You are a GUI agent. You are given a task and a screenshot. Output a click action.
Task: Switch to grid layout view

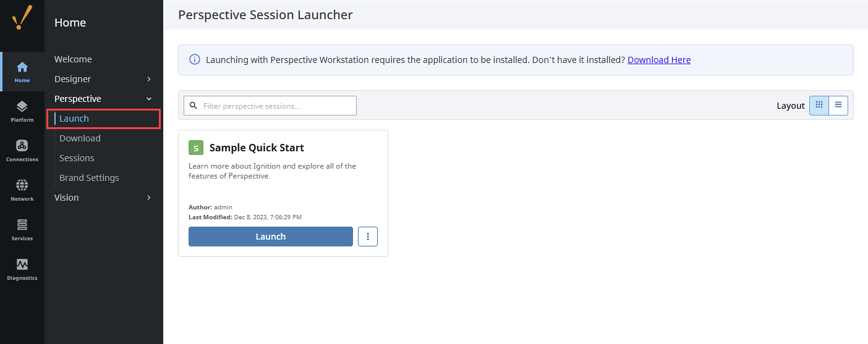[819, 106]
